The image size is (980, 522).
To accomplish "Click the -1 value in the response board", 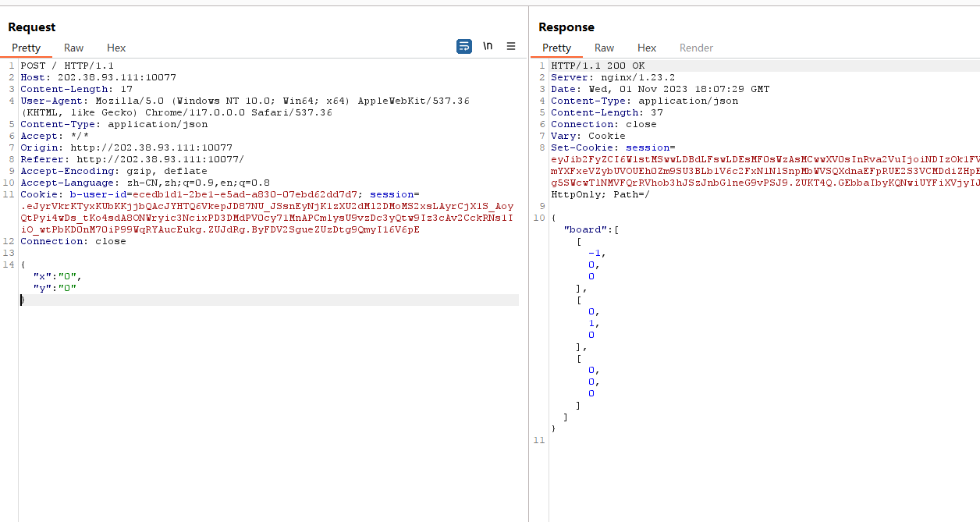I will [x=597, y=253].
